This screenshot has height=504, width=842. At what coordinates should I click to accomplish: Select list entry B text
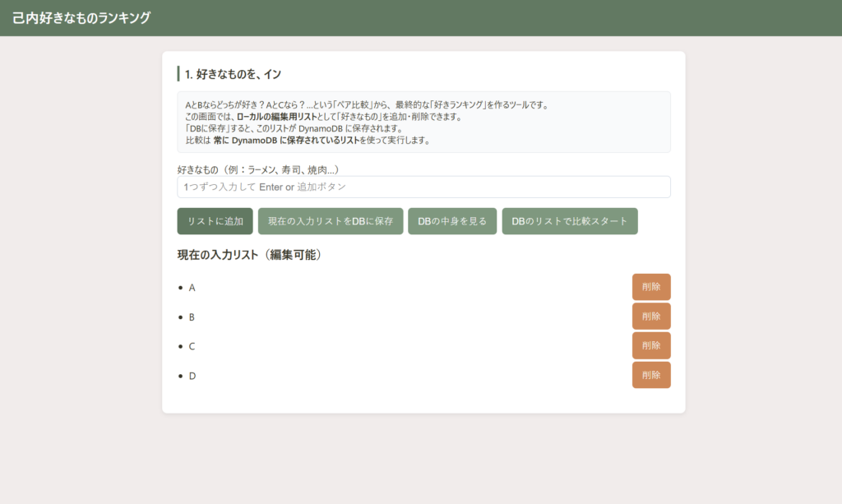pyautogui.click(x=192, y=317)
